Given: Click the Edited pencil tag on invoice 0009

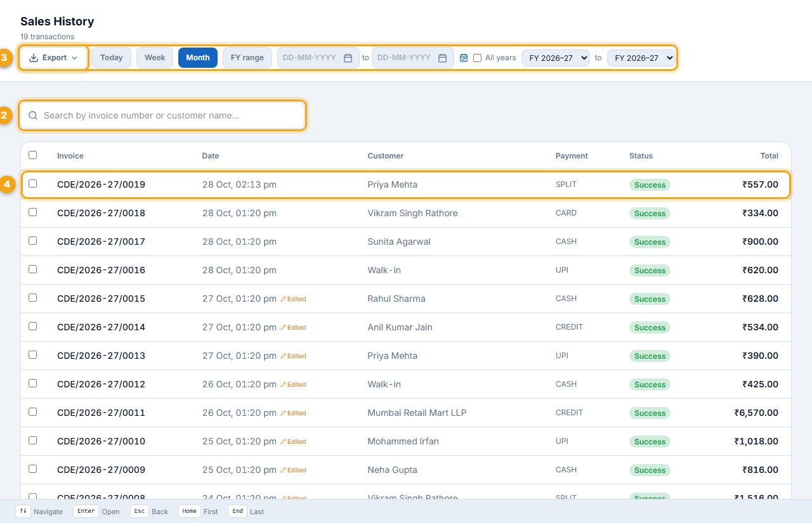Looking at the screenshot, I should pyautogui.click(x=293, y=470).
